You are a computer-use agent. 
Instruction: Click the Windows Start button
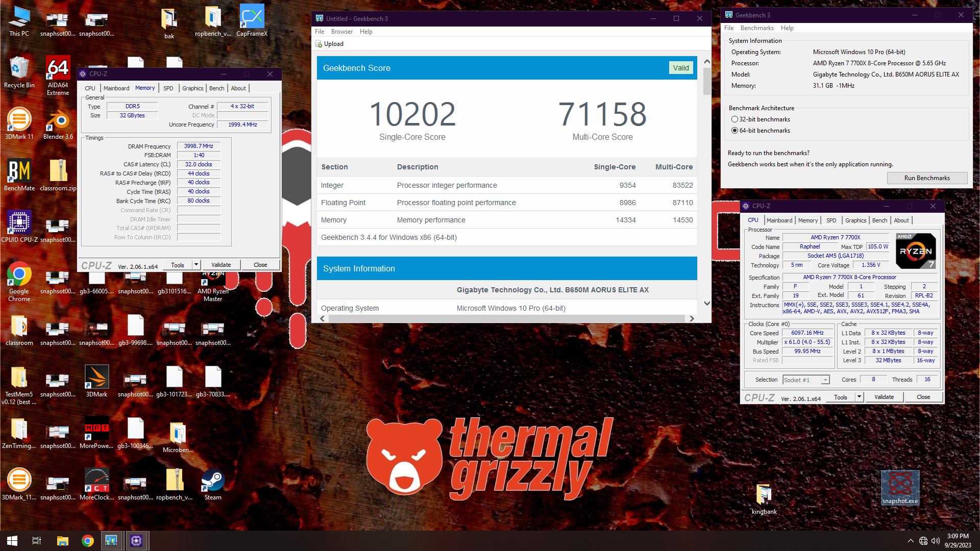tap(12, 541)
